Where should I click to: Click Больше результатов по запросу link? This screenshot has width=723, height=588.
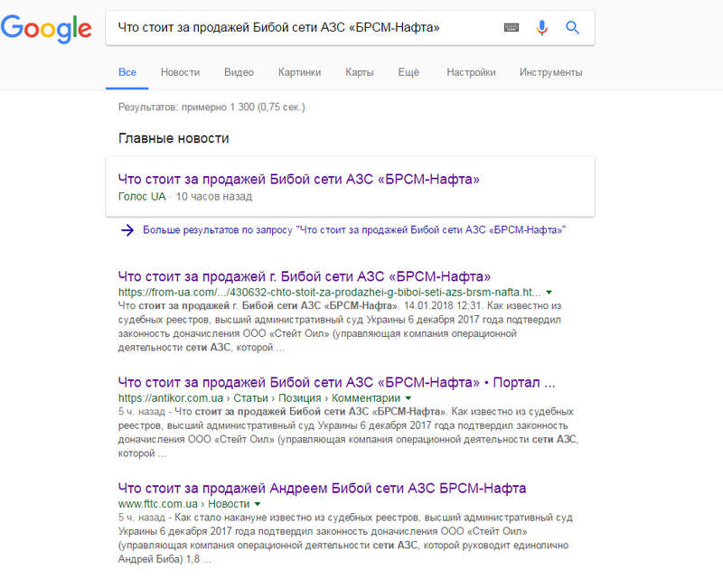(354, 230)
